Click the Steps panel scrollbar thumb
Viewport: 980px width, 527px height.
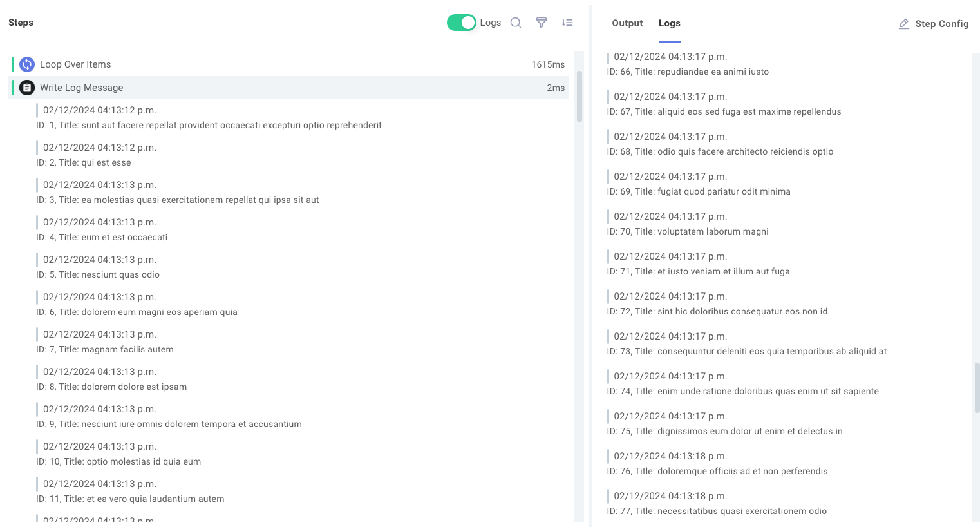click(x=580, y=97)
